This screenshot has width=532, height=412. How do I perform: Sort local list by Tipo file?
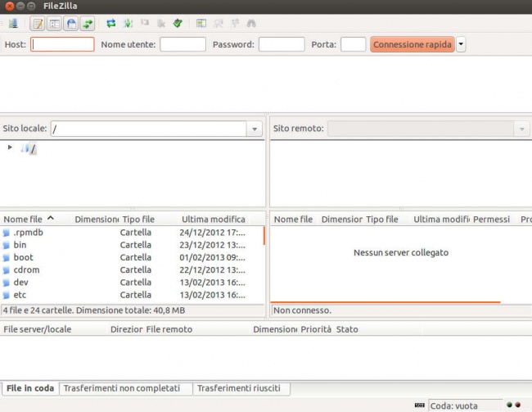(x=138, y=220)
